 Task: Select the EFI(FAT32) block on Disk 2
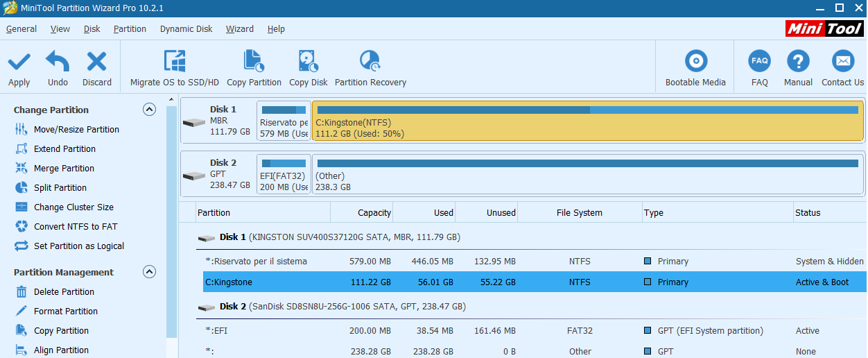(x=284, y=174)
